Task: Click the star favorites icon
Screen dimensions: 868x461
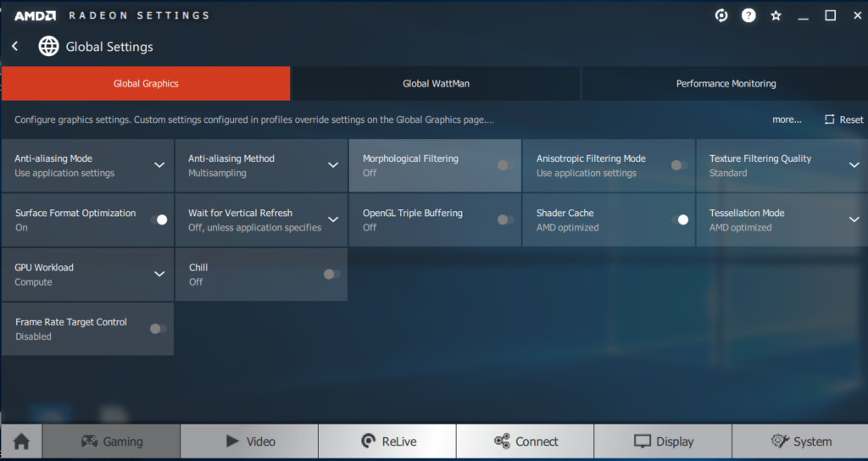Action: tap(776, 15)
